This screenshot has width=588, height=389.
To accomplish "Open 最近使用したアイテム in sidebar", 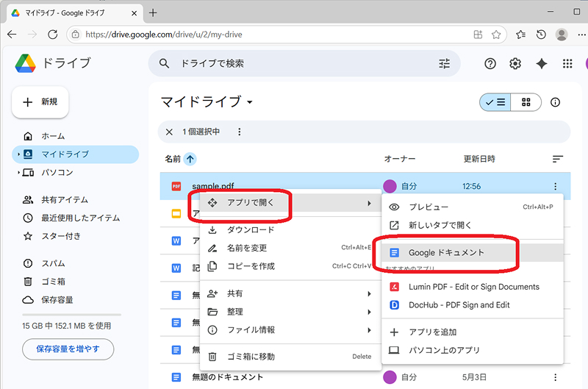I will pyautogui.click(x=75, y=218).
